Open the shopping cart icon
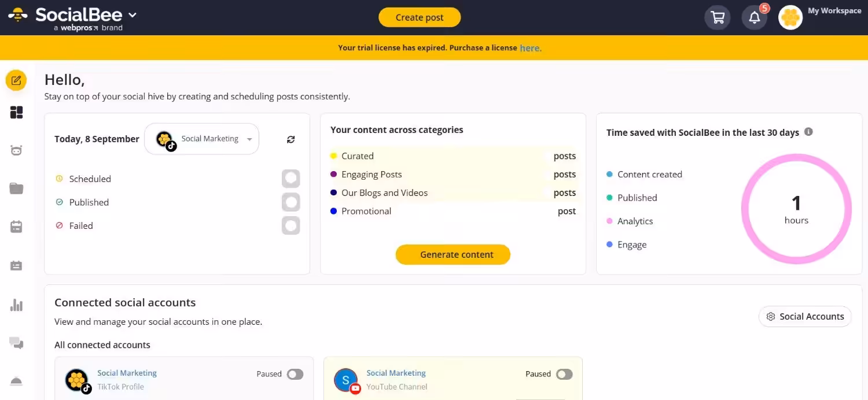The image size is (868, 400). click(718, 17)
